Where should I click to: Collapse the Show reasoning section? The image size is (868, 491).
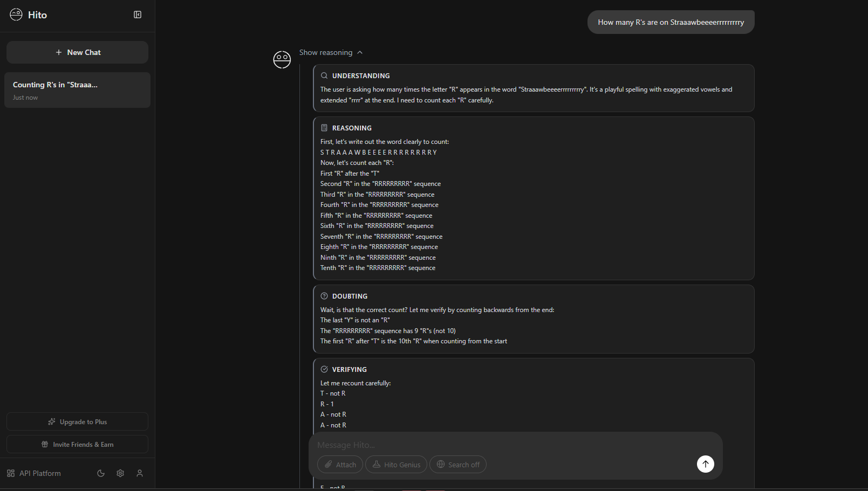click(x=331, y=52)
